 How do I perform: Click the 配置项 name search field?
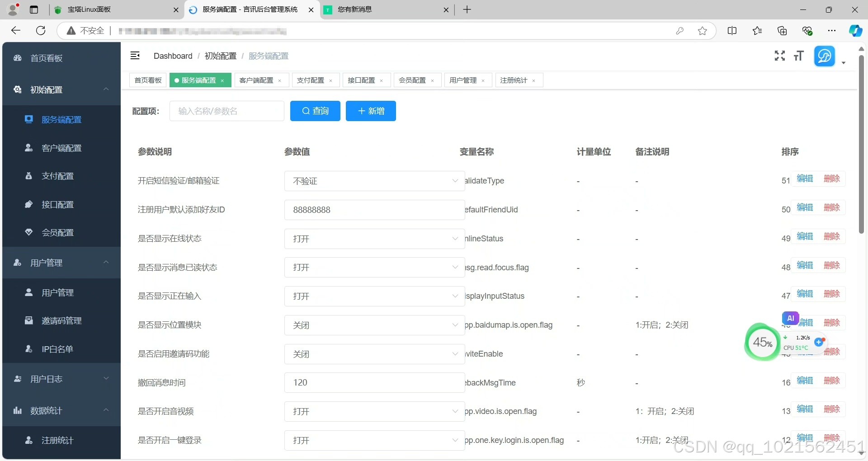226,111
